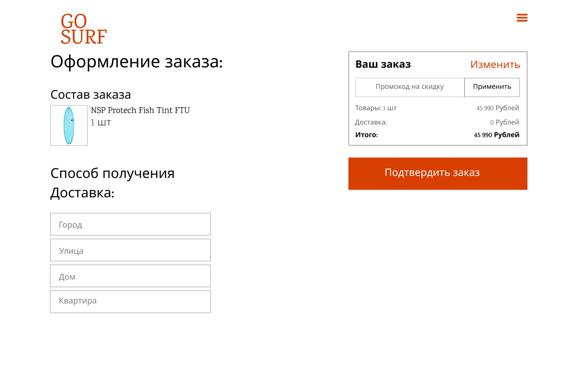This screenshot has width=588, height=380.
Task: Click the Доставка 0 Рублей value
Action: point(504,122)
